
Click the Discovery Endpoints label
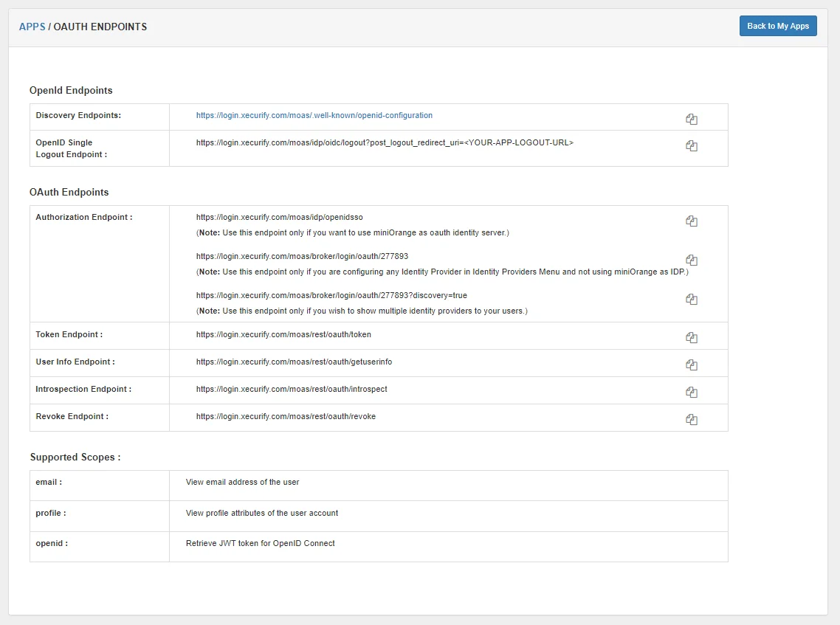(x=78, y=115)
